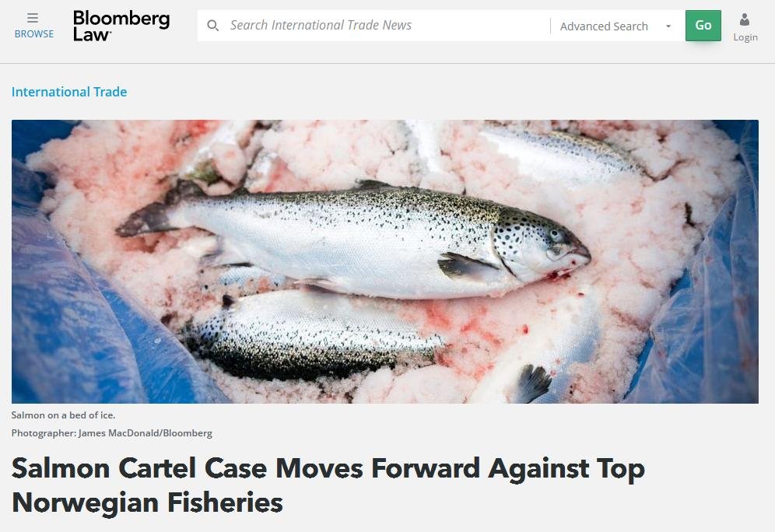Viewport: 775px width, 532px height.
Task: Click the magnifying glass search icon
Action: (212, 25)
